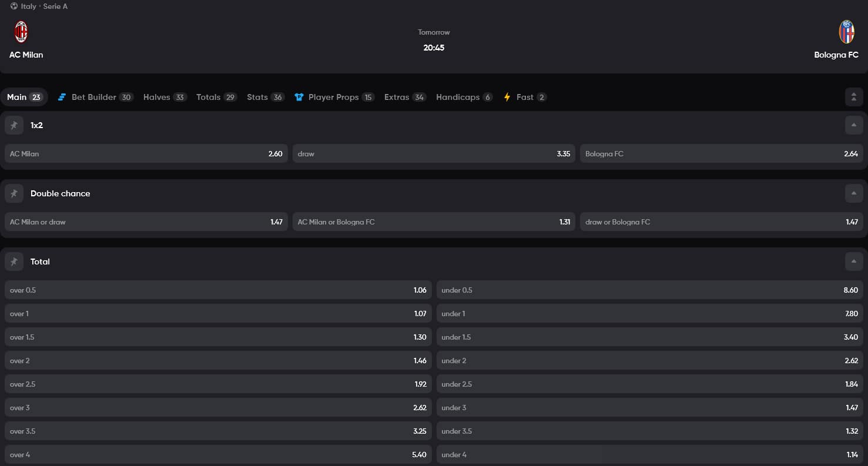Select under 3 at 1.47

(650, 408)
